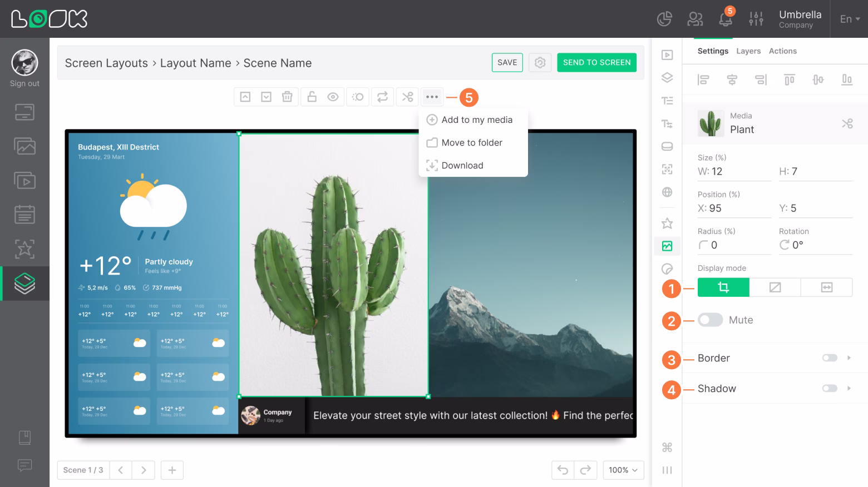The image size is (868, 487).
Task: Click the user avatar above Sign out
Action: tap(24, 63)
